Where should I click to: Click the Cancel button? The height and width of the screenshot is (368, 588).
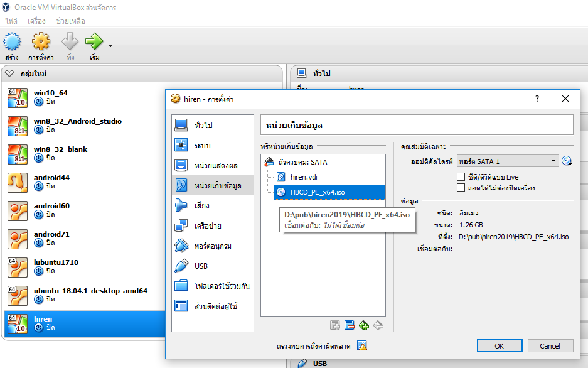(550, 346)
